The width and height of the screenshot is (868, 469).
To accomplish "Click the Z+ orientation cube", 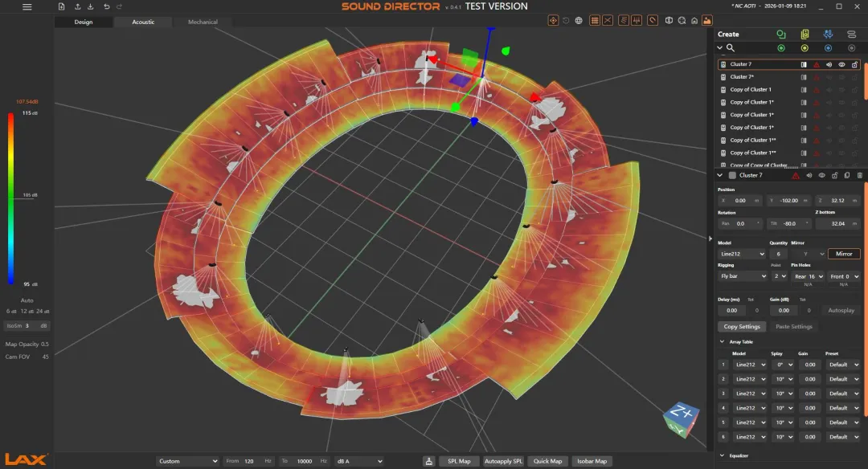I will pyautogui.click(x=682, y=418).
